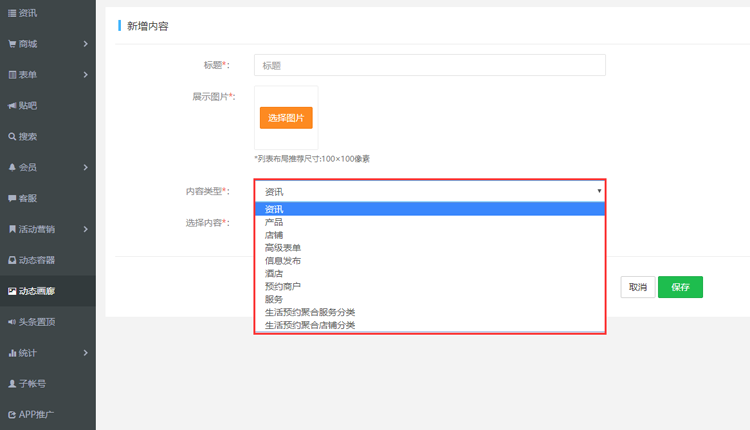
Task: Expand the 商城 submenu chevron
Action: point(86,44)
